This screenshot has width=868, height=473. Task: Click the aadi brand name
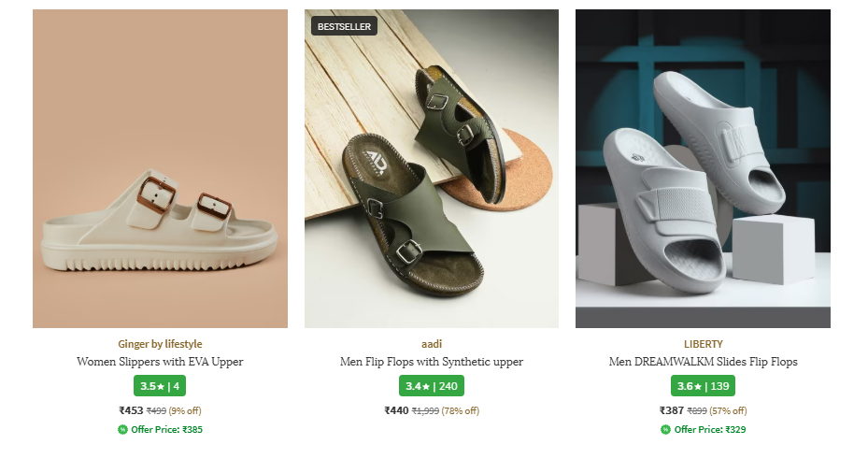[431, 344]
